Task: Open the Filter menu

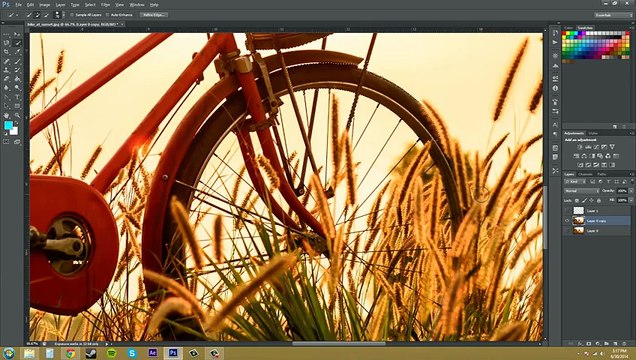Action: coord(105,5)
